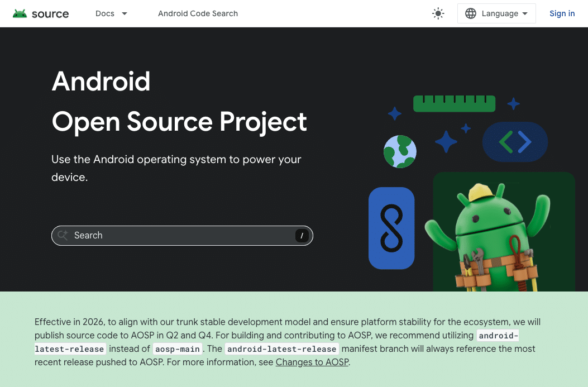Toggle the light/dark theme sun icon
588x387 pixels.
[438, 13]
